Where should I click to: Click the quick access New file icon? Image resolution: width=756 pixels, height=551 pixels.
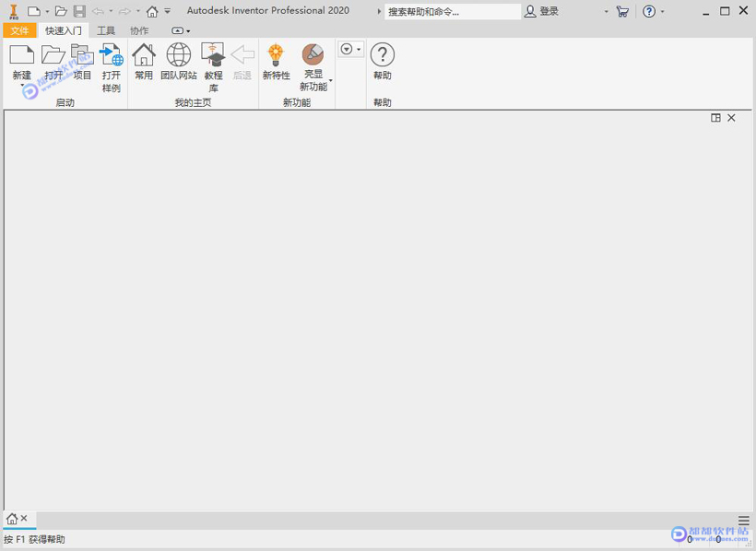tap(34, 11)
